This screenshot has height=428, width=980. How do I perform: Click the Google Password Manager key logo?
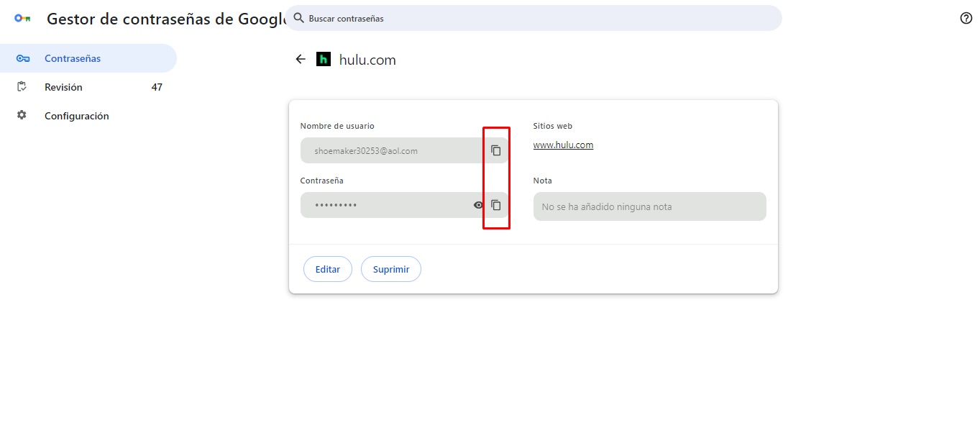pyautogui.click(x=22, y=19)
